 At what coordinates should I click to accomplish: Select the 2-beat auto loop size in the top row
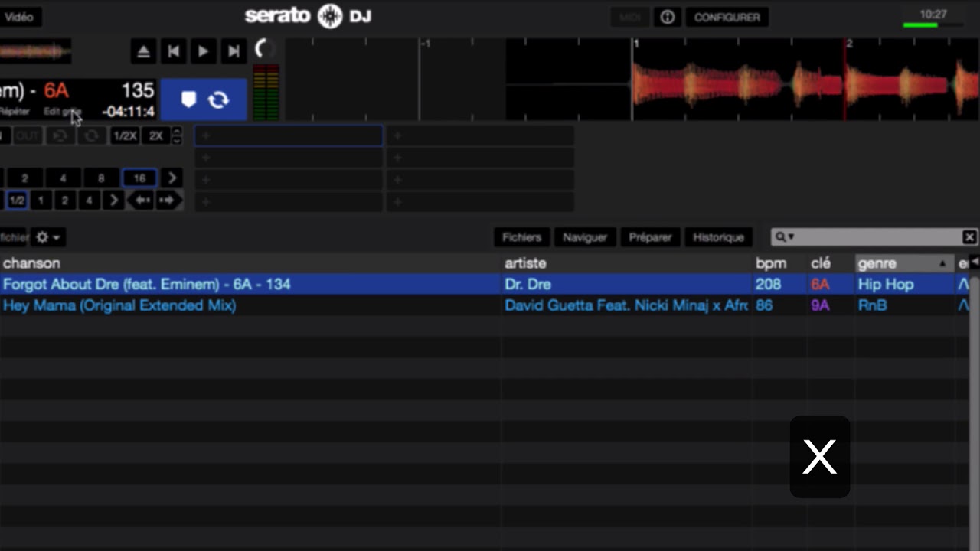pyautogui.click(x=24, y=178)
